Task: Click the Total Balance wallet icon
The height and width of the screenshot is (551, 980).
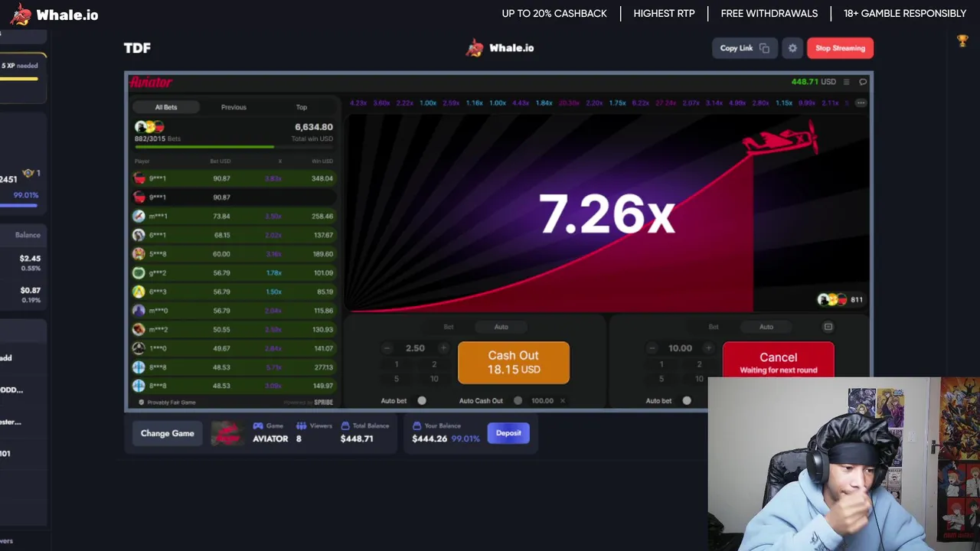Action: 345,425
